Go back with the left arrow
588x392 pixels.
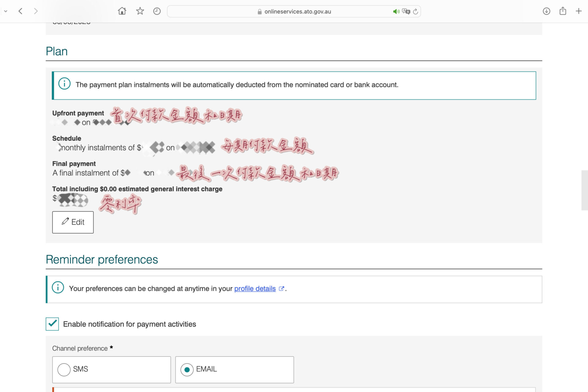coord(21,11)
